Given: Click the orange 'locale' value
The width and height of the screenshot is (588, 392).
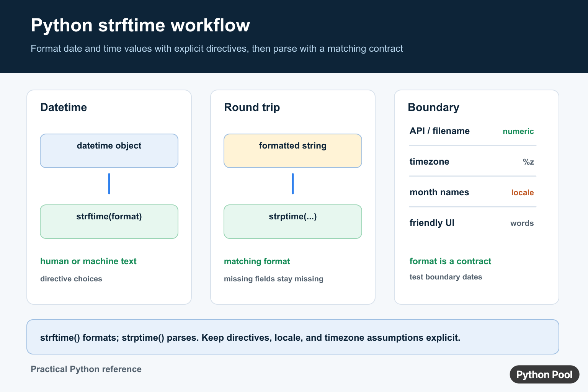Looking at the screenshot, I should pyautogui.click(x=523, y=193).
